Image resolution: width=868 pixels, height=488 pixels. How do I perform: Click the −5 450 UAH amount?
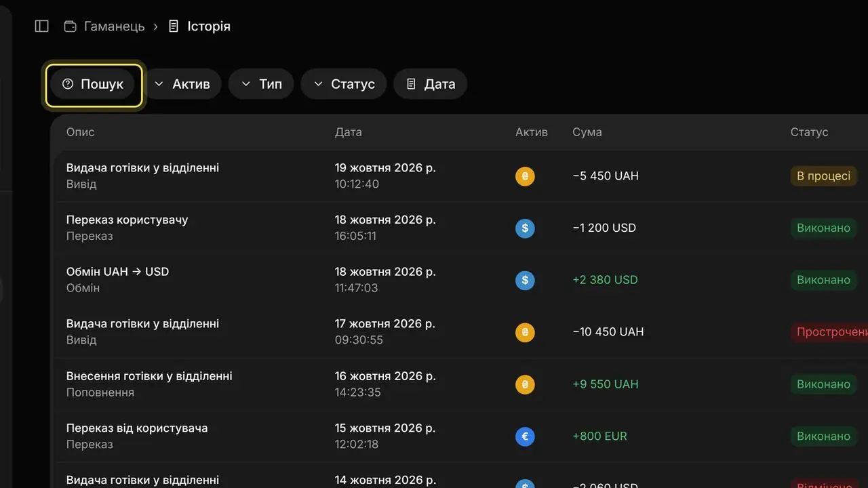click(606, 176)
